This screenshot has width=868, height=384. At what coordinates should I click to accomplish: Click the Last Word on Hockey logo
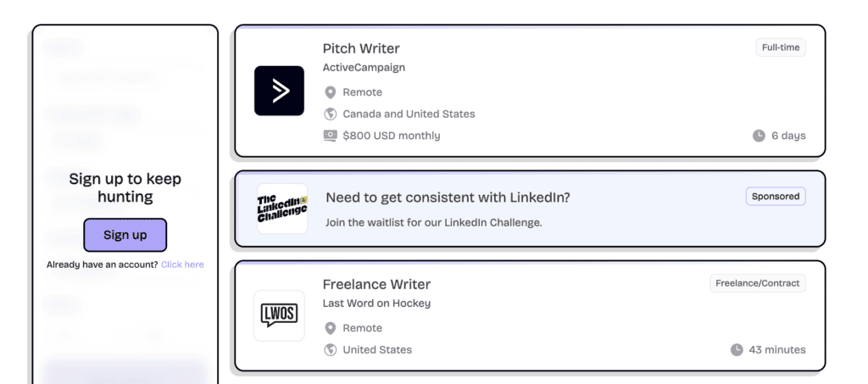coord(279,315)
